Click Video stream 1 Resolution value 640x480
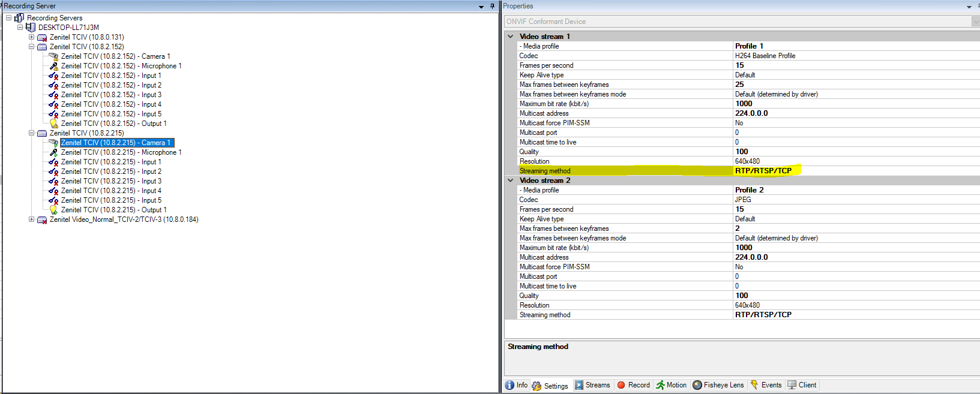The height and width of the screenshot is (394, 980). (x=747, y=161)
